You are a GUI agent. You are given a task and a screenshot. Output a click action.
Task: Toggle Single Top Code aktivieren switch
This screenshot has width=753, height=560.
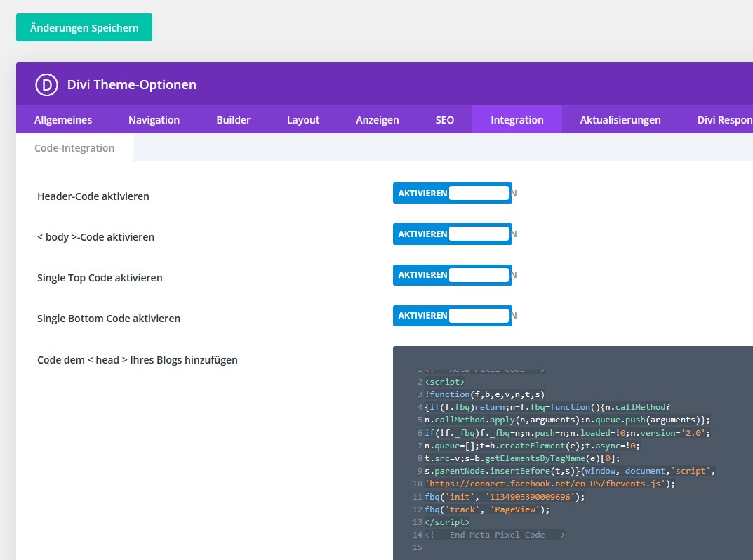click(x=453, y=274)
